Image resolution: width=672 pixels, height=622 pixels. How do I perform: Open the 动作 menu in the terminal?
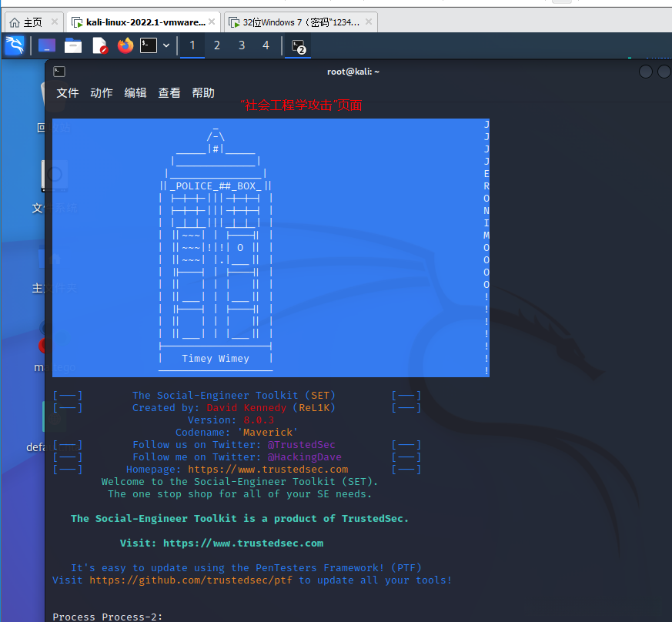click(101, 92)
